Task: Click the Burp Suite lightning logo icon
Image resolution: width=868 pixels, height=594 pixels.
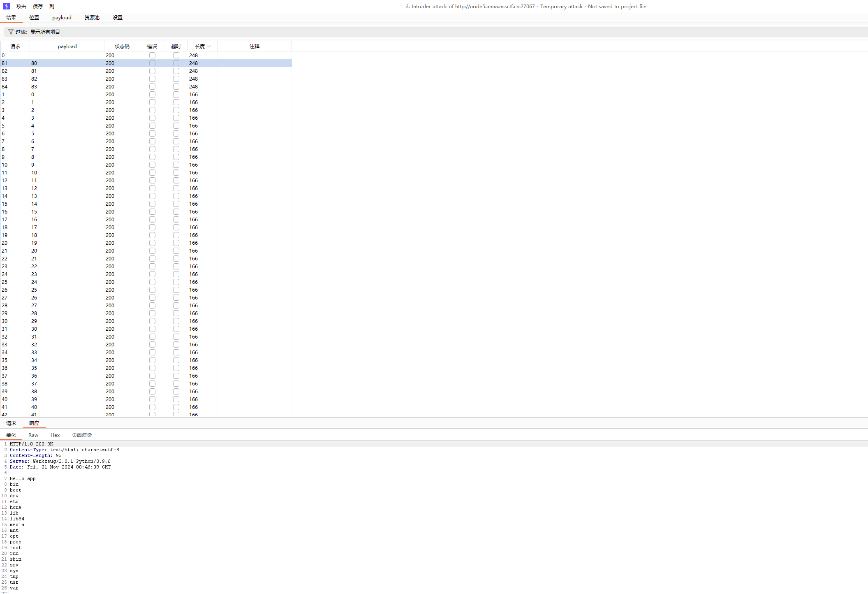Action: pyautogui.click(x=6, y=6)
